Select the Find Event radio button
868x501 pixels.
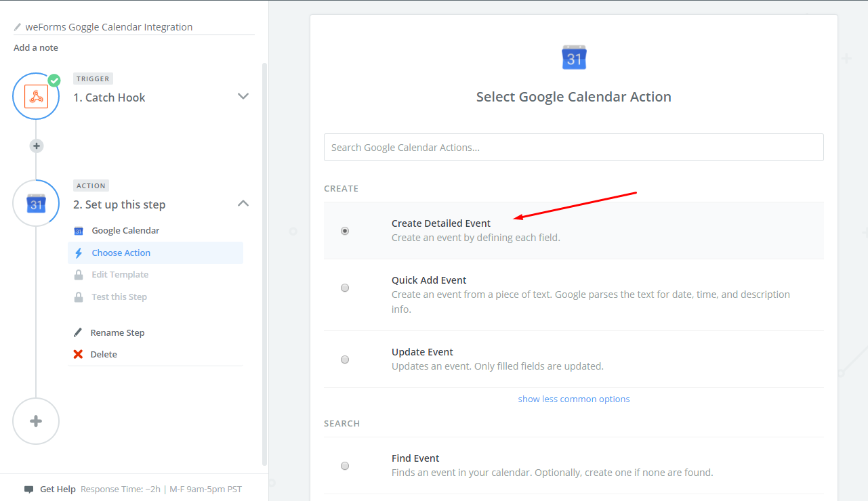pos(345,466)
